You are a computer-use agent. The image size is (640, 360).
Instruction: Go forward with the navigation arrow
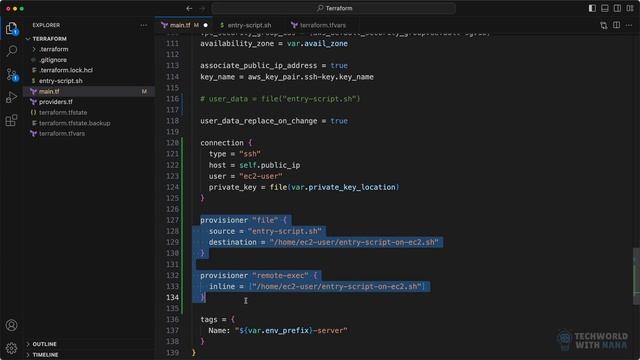click(x=202, y=8)
